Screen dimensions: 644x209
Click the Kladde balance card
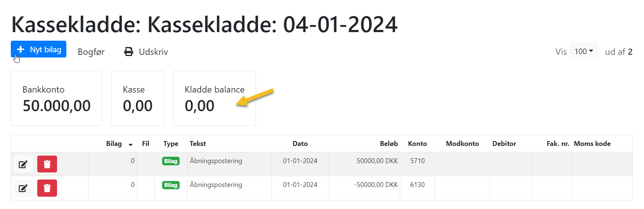click(214, 98)
